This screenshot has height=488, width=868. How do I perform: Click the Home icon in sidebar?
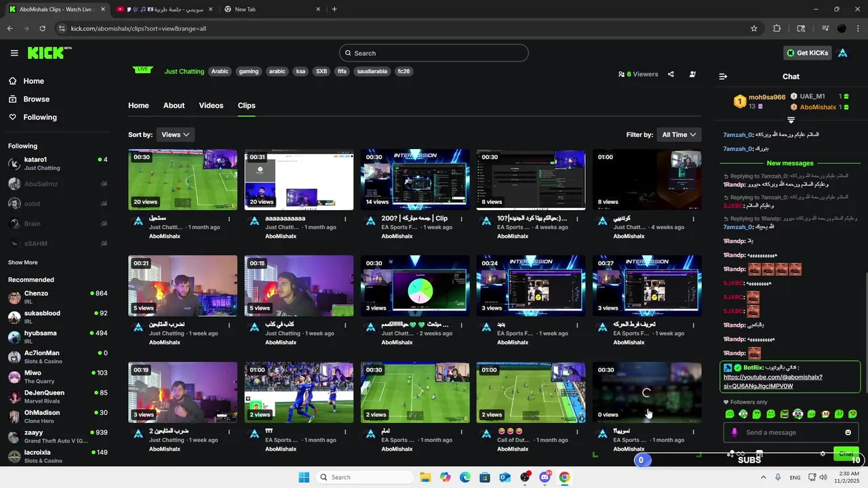tap(13, 81)
